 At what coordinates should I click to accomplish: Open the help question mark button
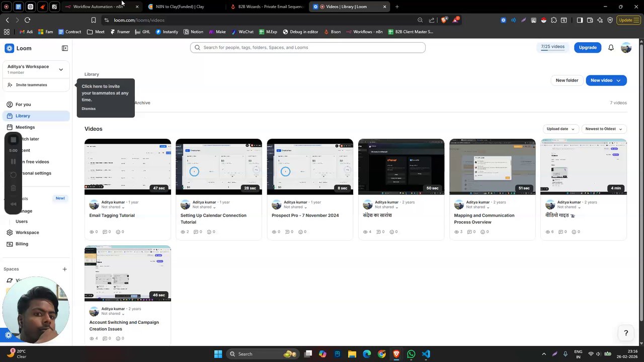(x=626, y=333)
